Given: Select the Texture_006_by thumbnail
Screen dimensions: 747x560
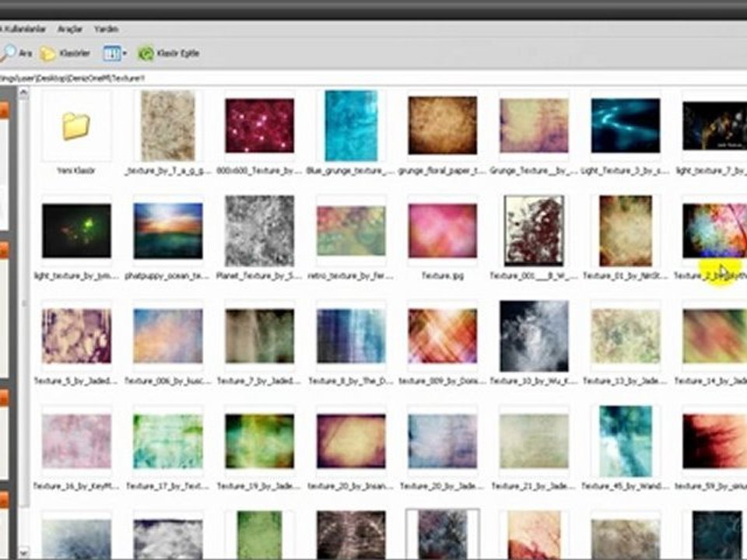Looking at the screenshot, I should (168, 336).
